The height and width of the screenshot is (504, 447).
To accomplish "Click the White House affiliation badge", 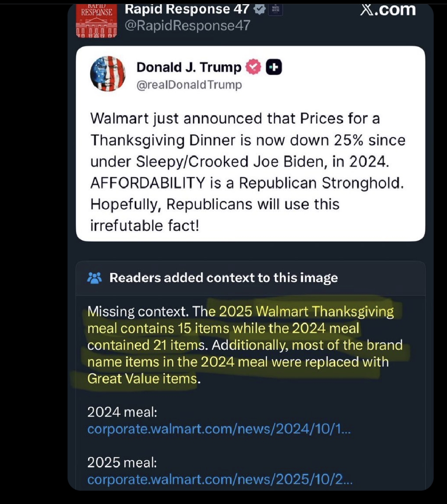I will pyautogui.click(x=276, y=10).
